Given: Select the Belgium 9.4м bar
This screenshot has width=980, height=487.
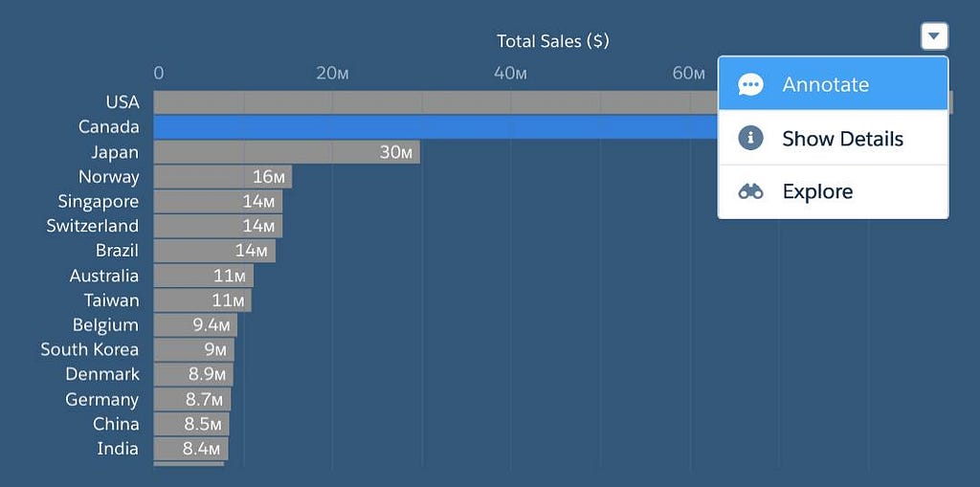Looking at the screenshot, I should pos(195,325).
